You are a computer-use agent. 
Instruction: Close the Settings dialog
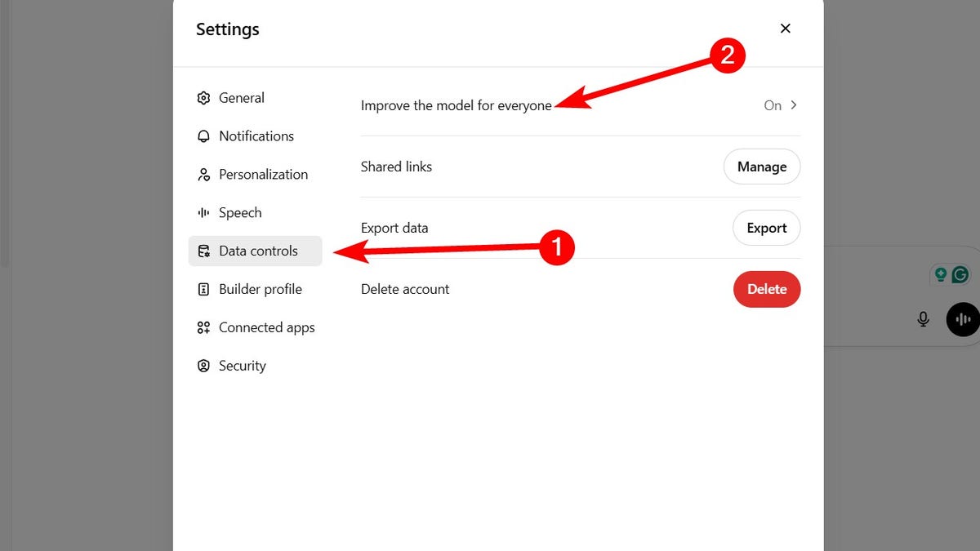click(x=785, y=28)
